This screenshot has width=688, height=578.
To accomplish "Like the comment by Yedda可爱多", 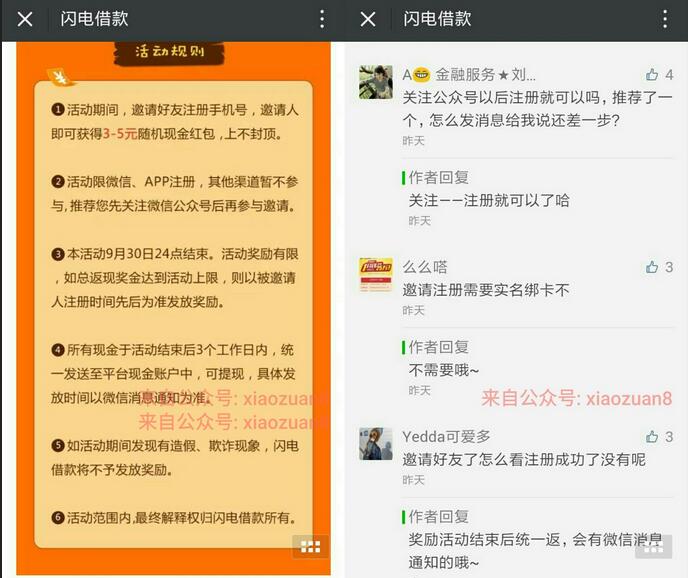I will tap(652, 437).
